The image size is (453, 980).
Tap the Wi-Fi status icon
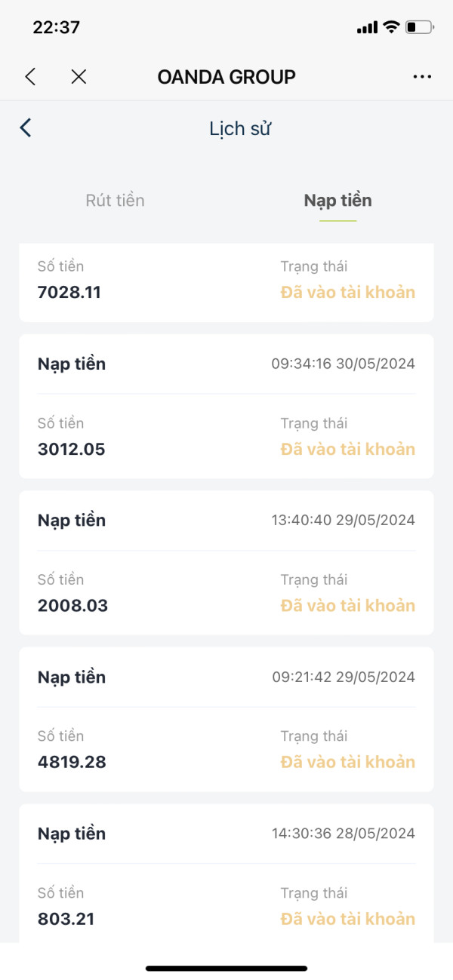(391, 27)
